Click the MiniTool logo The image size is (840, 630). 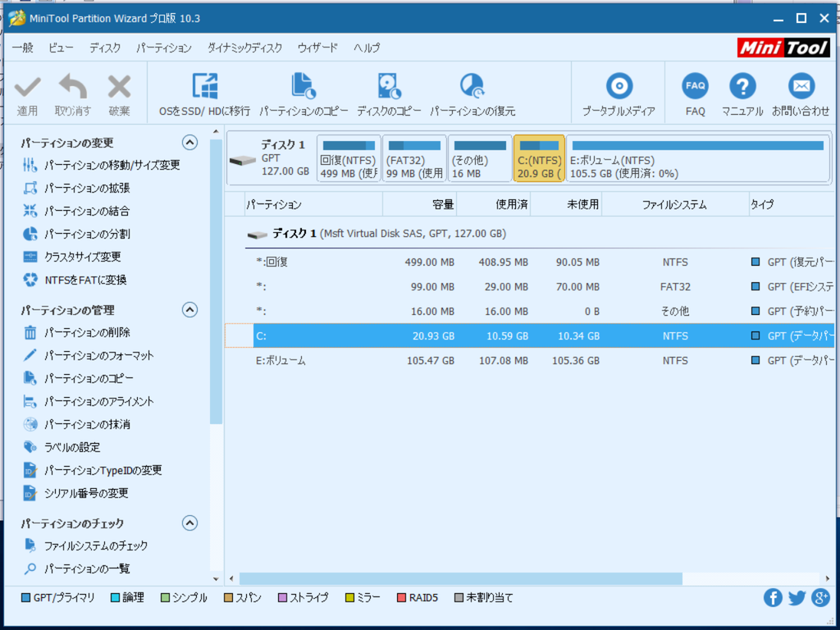click(783, 48)
